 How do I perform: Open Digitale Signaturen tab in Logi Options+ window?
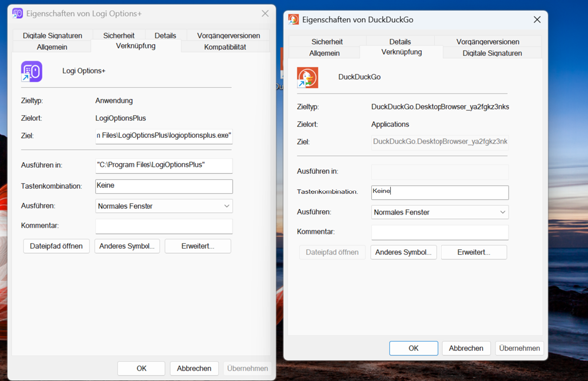tap(52, 35)
